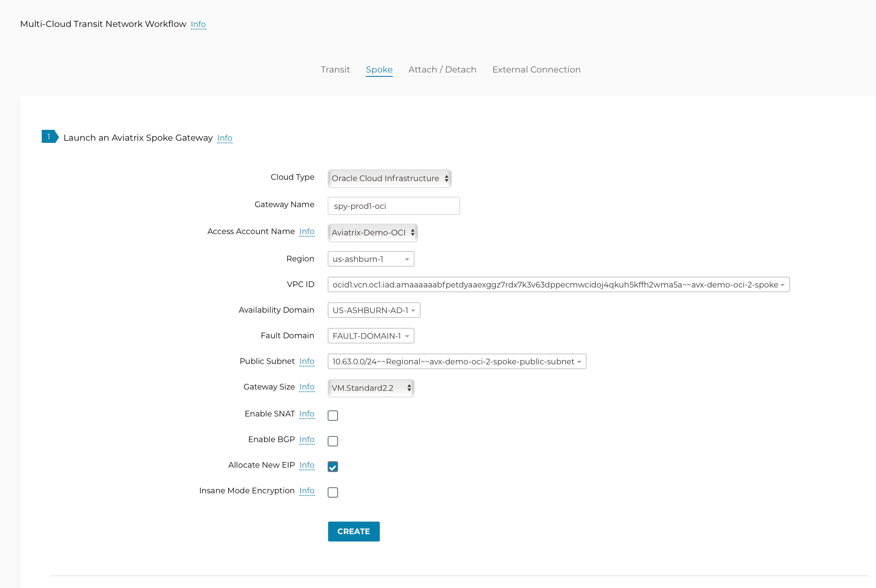Open the Cloud Type dropdown
Screen dimensions: 876x588
(389, 178)
